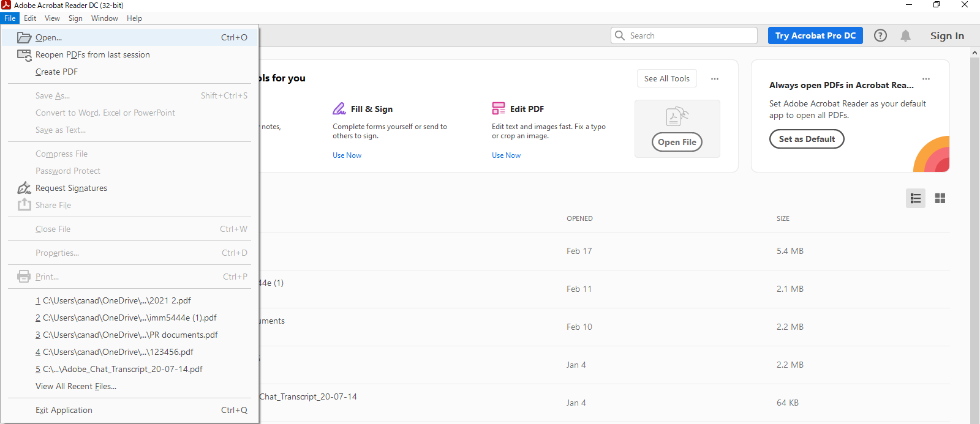980x424 pixels.
Task: Open the notifications bell icon
Action: pos(905,35)
